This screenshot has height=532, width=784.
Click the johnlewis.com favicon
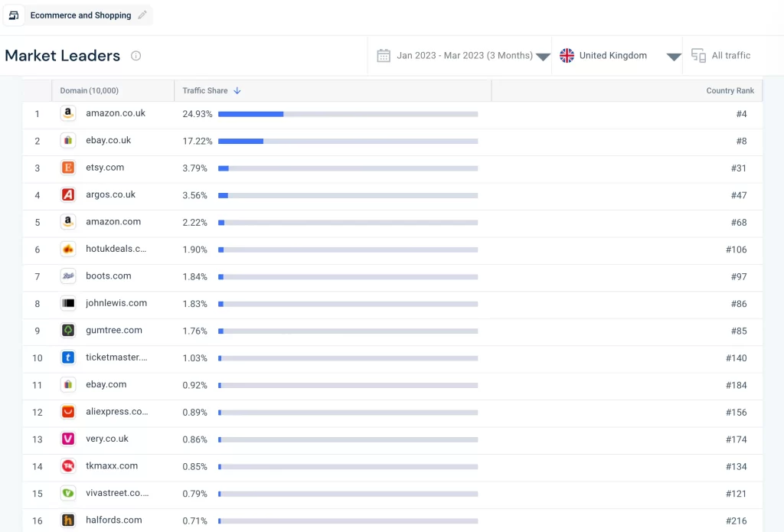click(x=68, y=303)
